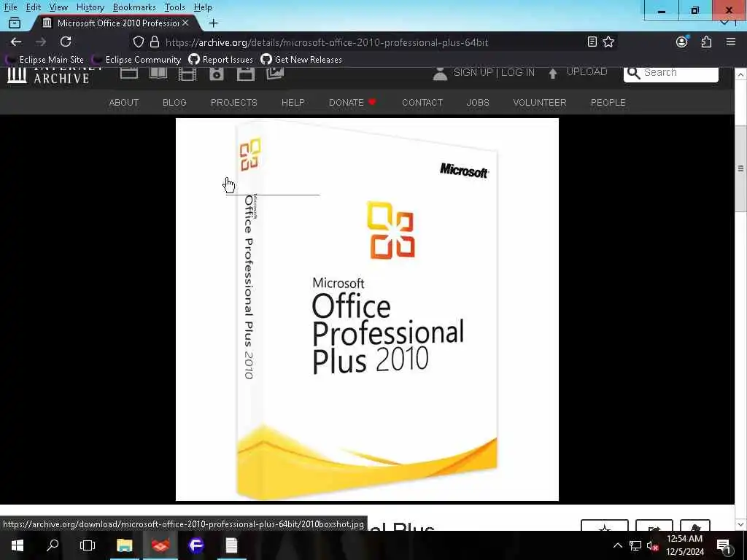Open a new browser tab
The image size is (747, 560).
pyautogui.click(x=214, y=23)
